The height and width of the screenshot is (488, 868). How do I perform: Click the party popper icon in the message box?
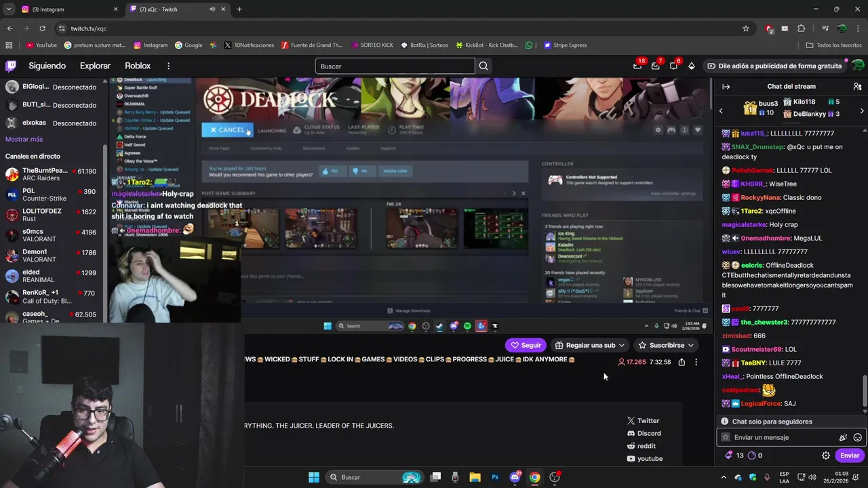pos(843,438)
